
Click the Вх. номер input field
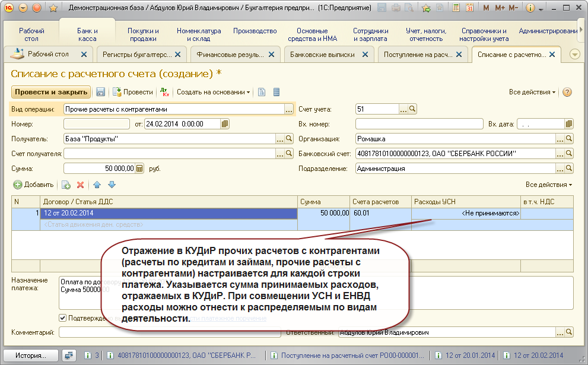tap(419, 124)
